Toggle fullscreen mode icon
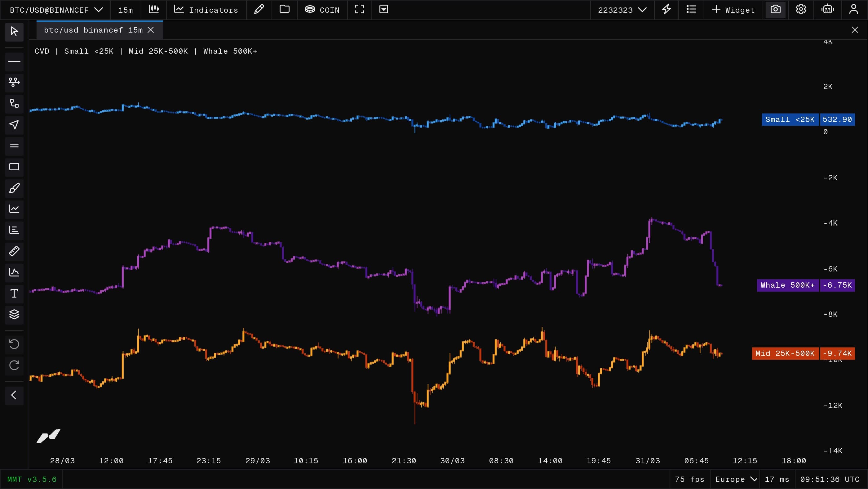The image size is (868, 489). click(x=360, y=9)
